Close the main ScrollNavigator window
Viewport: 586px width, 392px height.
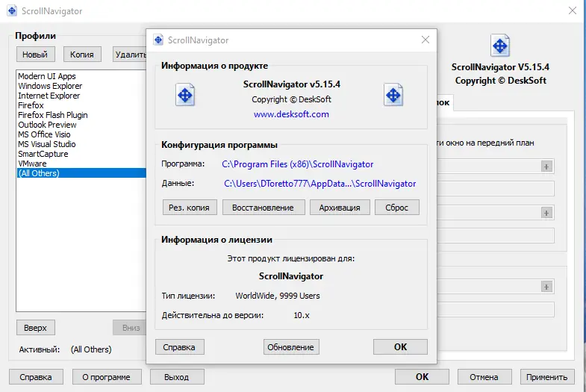tap(572, 10)
